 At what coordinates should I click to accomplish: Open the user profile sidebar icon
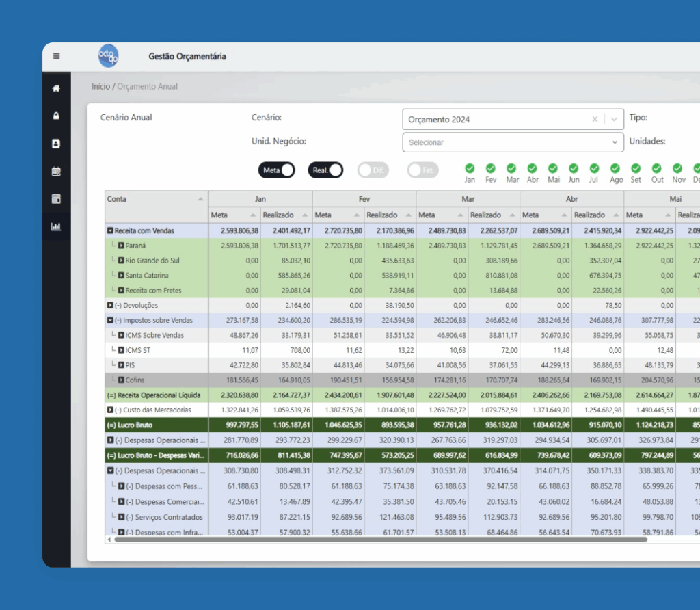pos(57,144)
